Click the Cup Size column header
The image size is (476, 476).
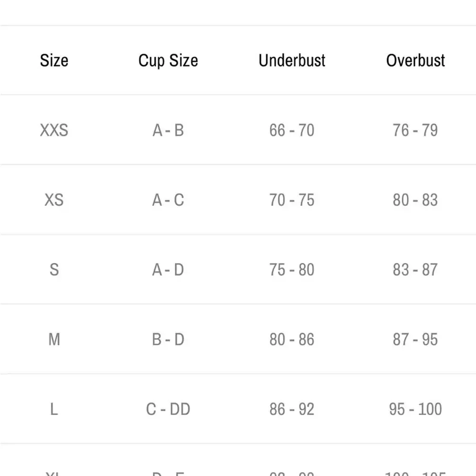[168, 61]
